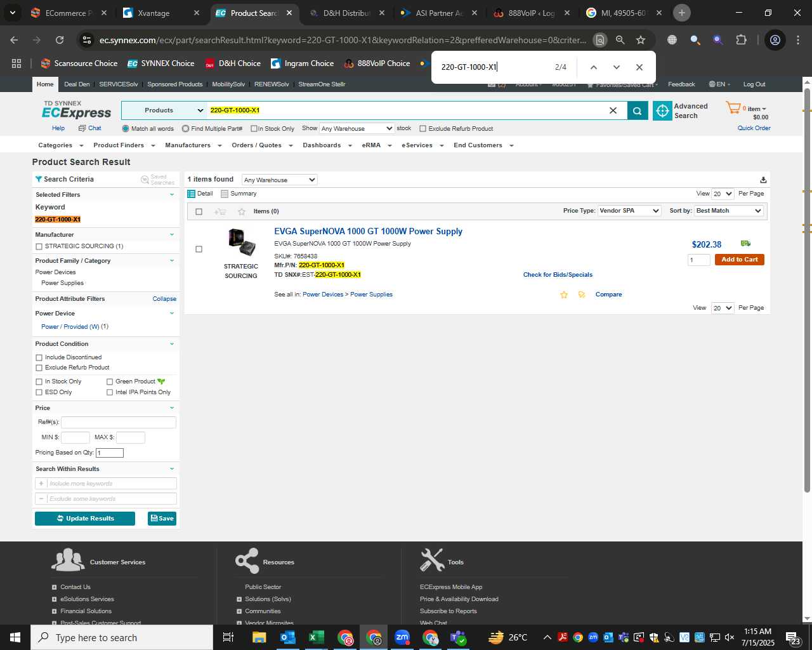Check Include Discontinued option
The height and width of the screenshot is (650, 812).
[39, 357]
